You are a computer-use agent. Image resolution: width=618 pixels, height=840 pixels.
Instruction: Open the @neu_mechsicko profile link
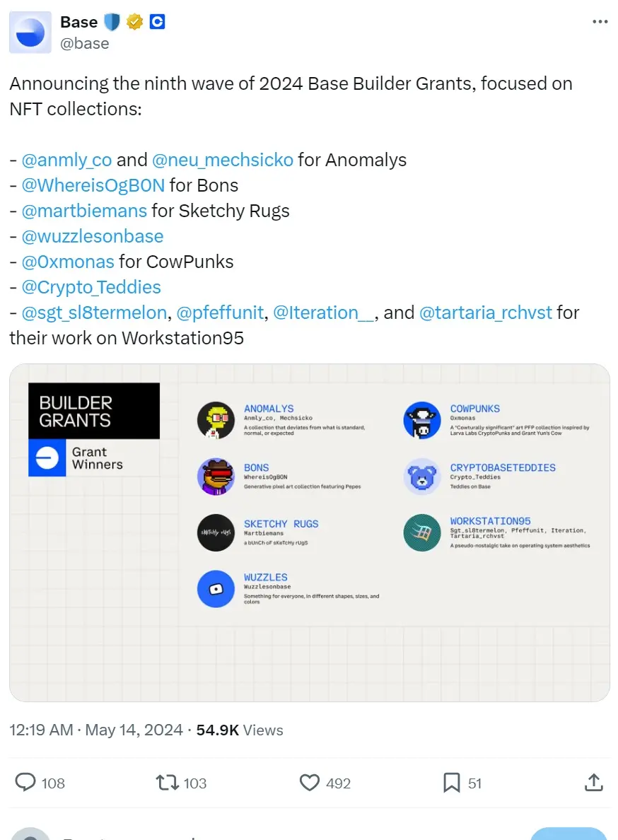point(223,160)
